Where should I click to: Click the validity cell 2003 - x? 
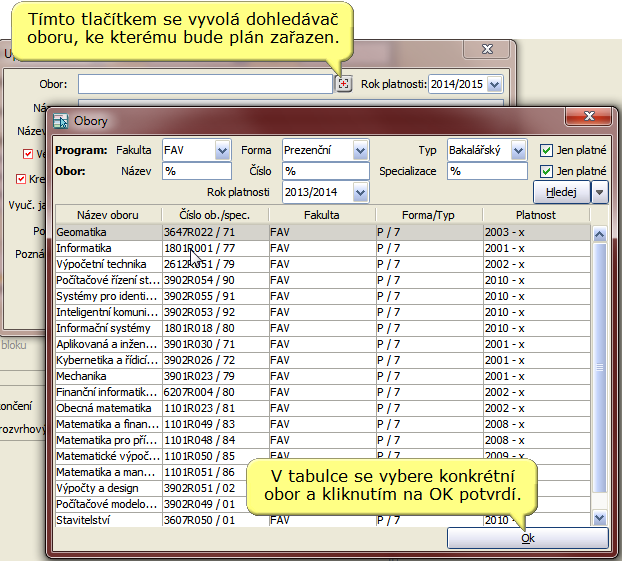pyautogui.click(x=537, y=232)
